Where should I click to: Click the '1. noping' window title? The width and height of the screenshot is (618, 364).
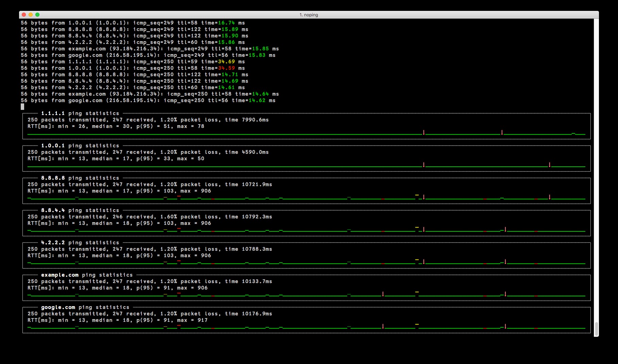[308, 15]
